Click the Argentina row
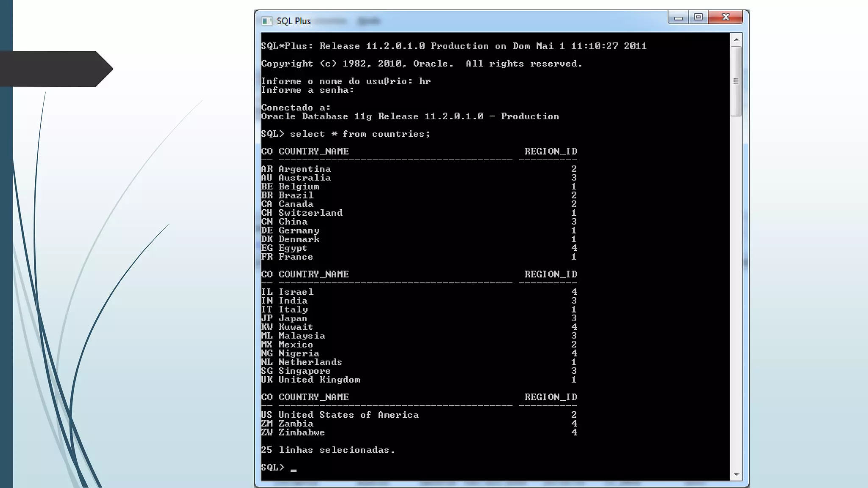 point(304,169)
